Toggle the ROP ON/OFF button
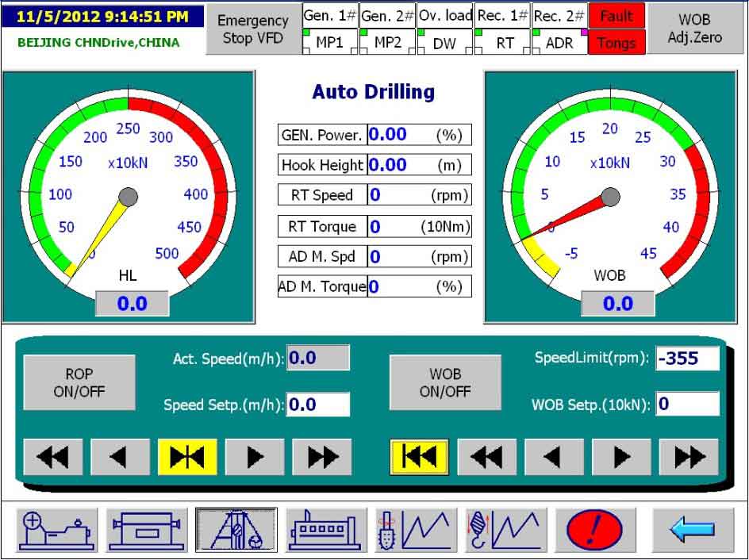Viewport: 749px width, 560px height. click(79, 382)
